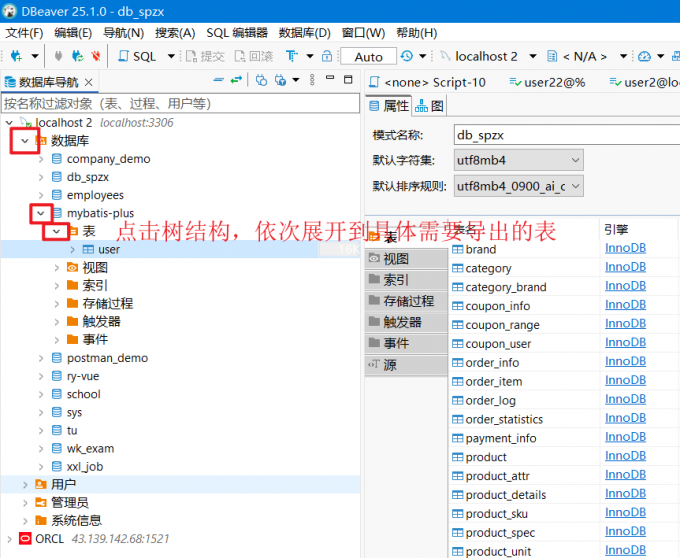680x558 pixels.
Task: Click the transaction mode icon in toolbar
Action: pyautogui.click(x=292, y=56)
